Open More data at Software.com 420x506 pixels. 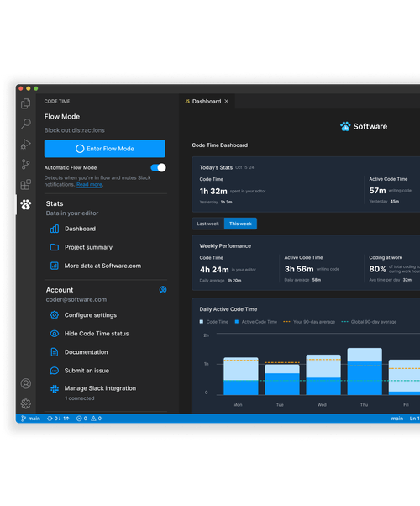point(103,266)
